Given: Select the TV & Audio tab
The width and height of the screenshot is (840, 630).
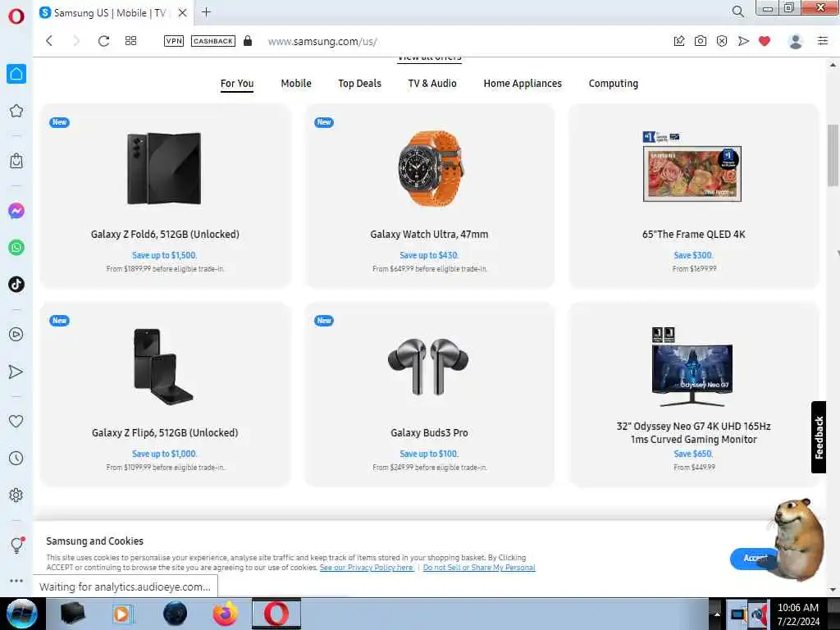Looking at the screenshot, I should [x=432, y=84].
